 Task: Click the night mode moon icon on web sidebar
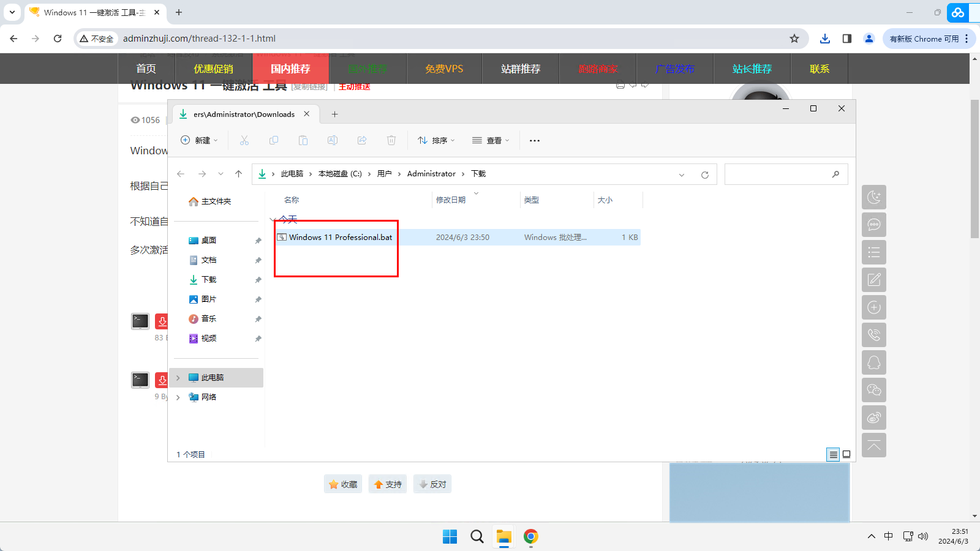[x=874, y=197]
